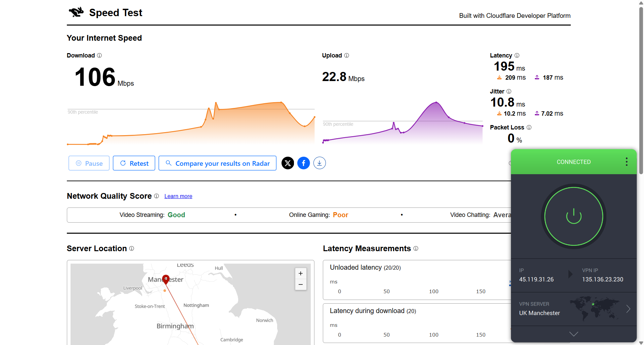Viewport: 644px width, 345px height.
Task: Click the Download info icon
Action: (99, 55)
